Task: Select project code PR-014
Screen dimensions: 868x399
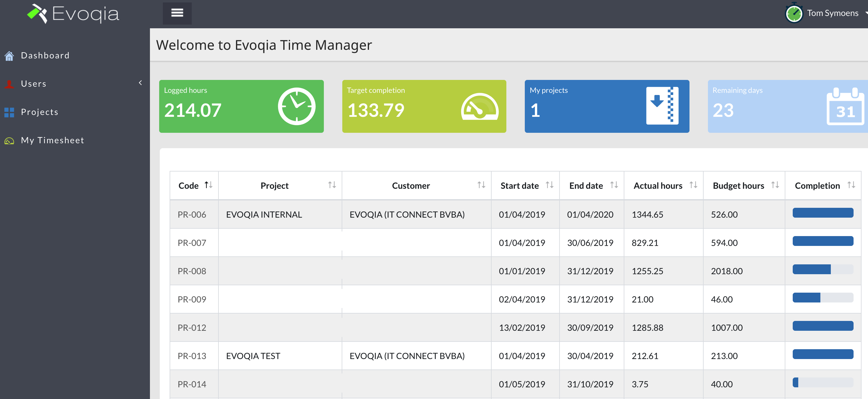Action: (192, 385)
